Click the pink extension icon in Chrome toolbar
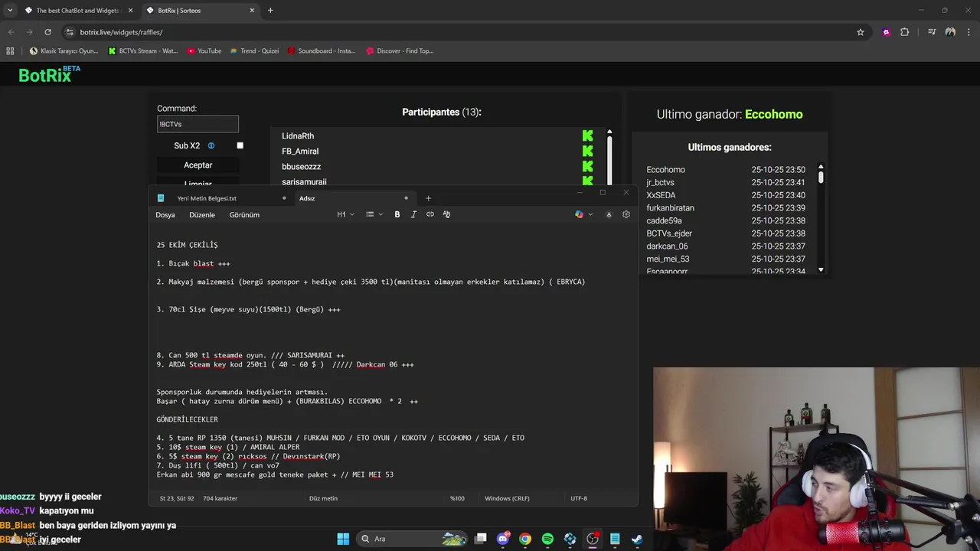The image size is (980, 551). click(x=887, y=32)
